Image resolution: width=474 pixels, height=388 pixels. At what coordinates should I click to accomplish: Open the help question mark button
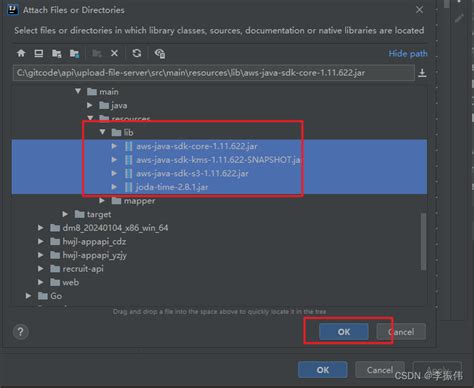[20, 332]
